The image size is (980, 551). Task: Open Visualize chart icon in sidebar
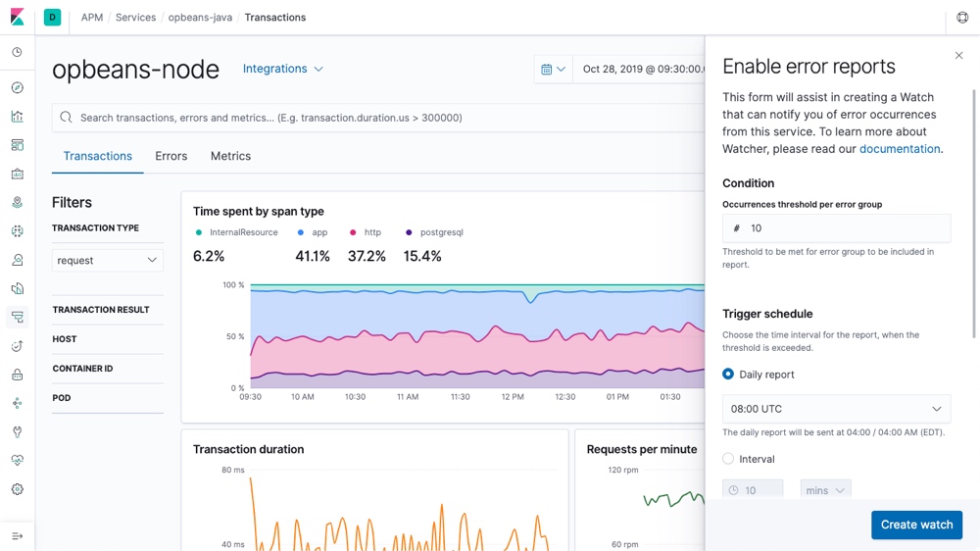click(18, 117)
